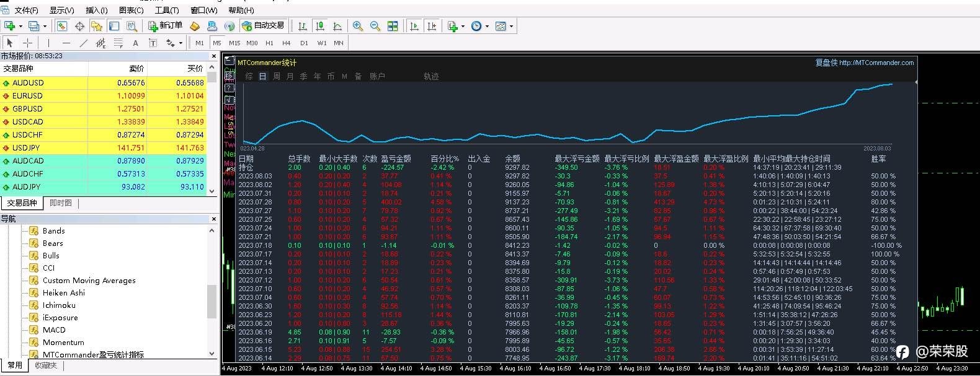Select the trendline drawing tool
The width and height of the screenshot is (980, 376).
(83, 43)
